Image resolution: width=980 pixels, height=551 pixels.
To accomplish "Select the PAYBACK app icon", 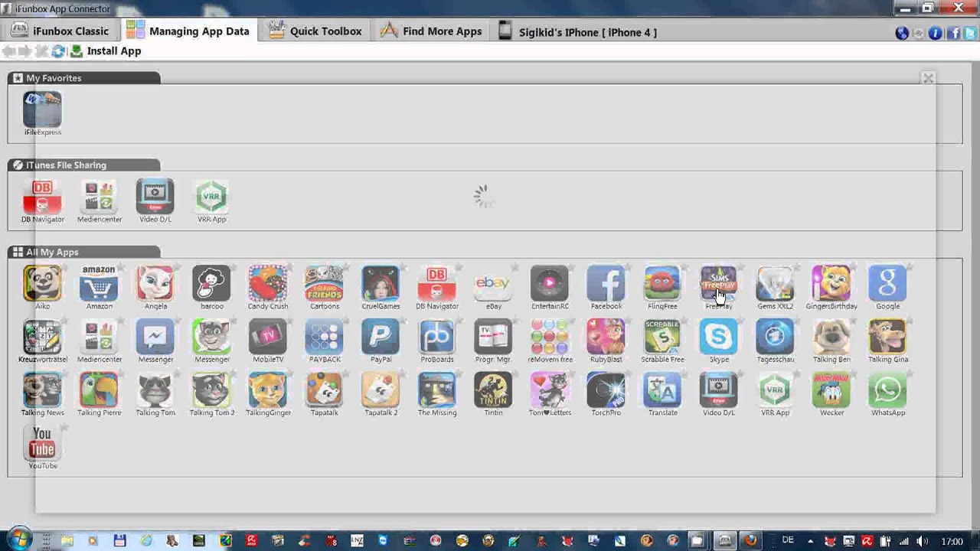I will click(x=324, y=337).
